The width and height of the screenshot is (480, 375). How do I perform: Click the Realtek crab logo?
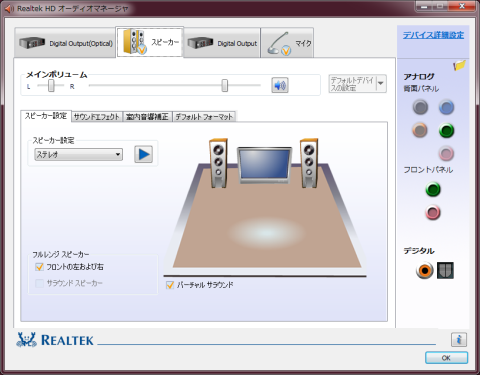tap(26, 340)
